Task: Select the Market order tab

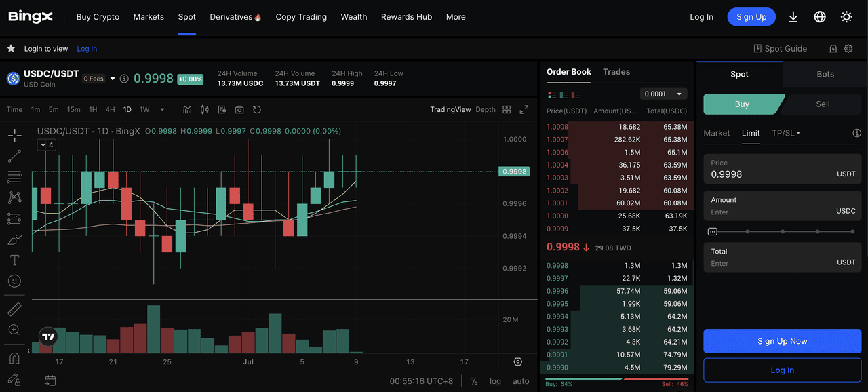Action: click(x=717, y=133)
